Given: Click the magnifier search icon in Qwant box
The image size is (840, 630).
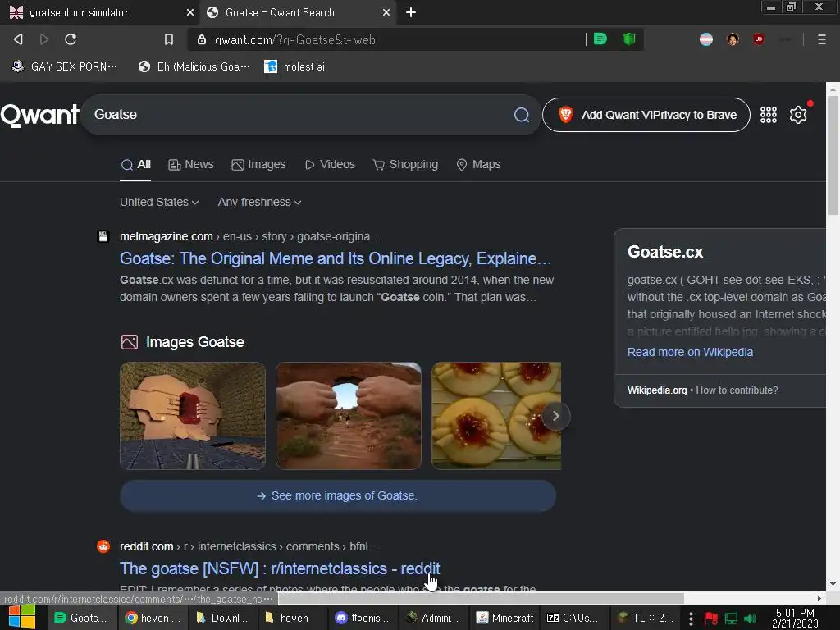Looking at the screenshot, I should point(521,115).
